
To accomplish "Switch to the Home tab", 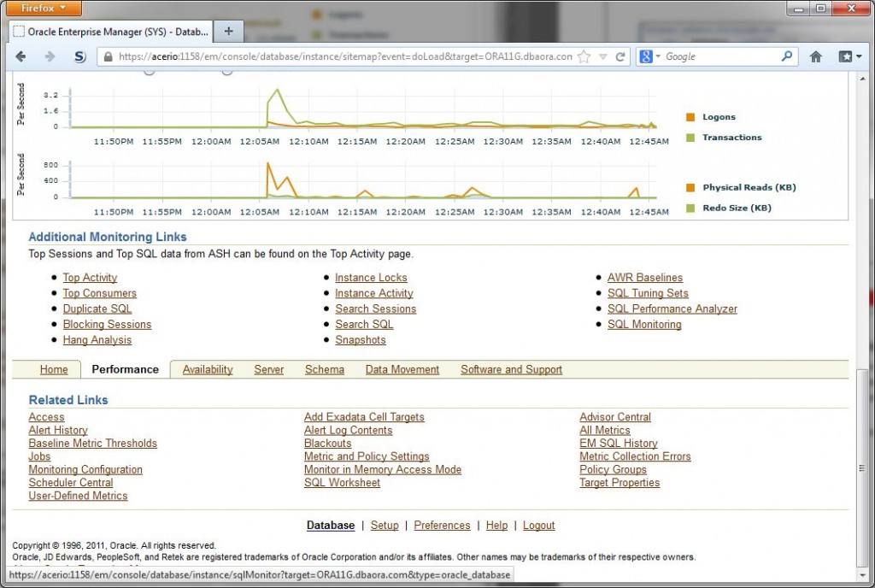I will click(x=54, y=369).
